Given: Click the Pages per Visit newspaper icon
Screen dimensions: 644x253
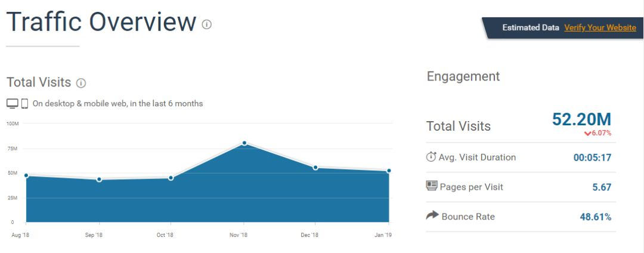Looking at the screenshot, I should (x=432, y=186).
